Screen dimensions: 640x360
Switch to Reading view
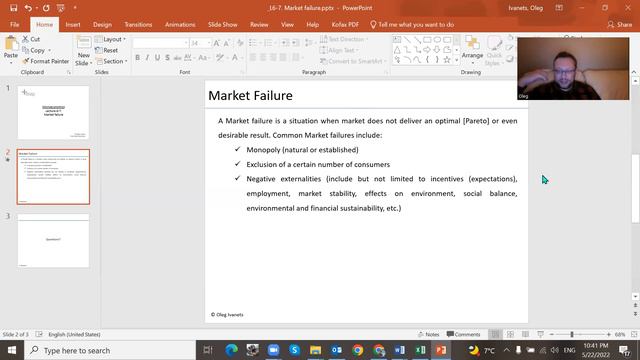tap(525, 334)
